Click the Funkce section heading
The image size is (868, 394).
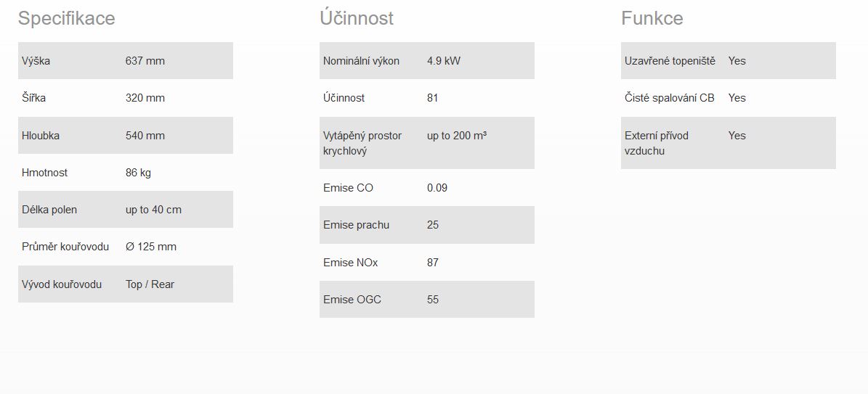click(652, 18)
